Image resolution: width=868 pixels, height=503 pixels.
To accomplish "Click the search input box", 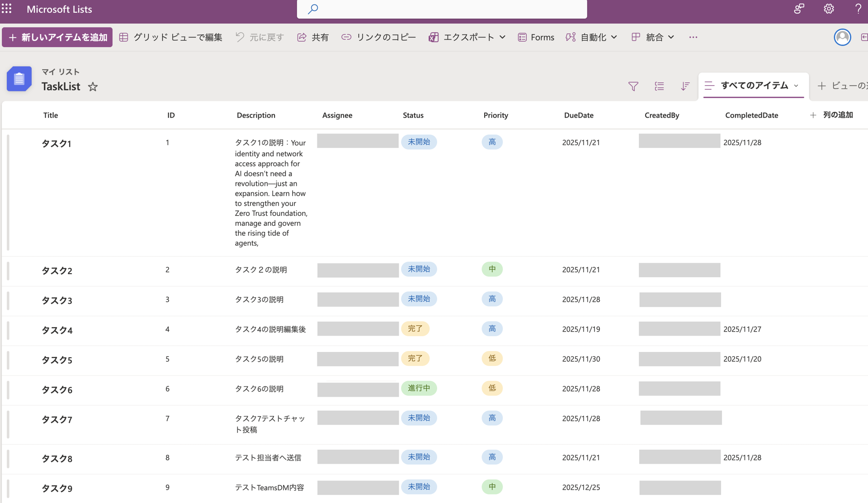I will [442, 9].
